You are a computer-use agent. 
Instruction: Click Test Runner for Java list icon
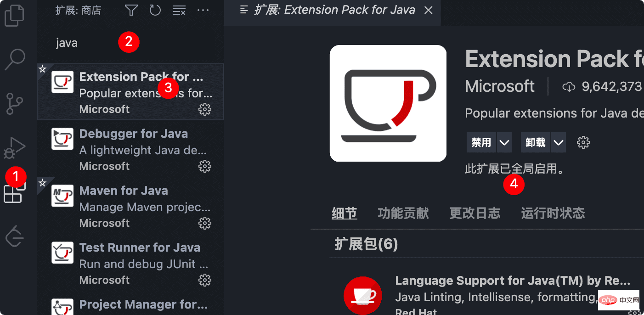click(62, 253)
